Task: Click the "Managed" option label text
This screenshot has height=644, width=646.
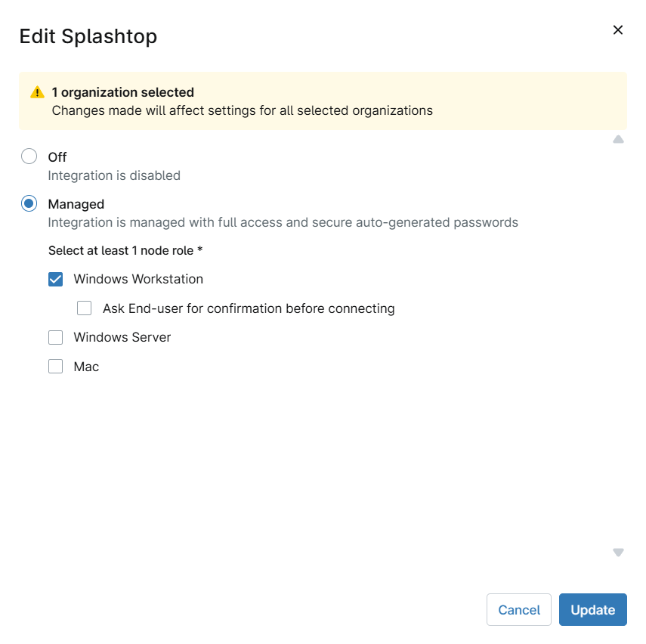Action: 76,204
